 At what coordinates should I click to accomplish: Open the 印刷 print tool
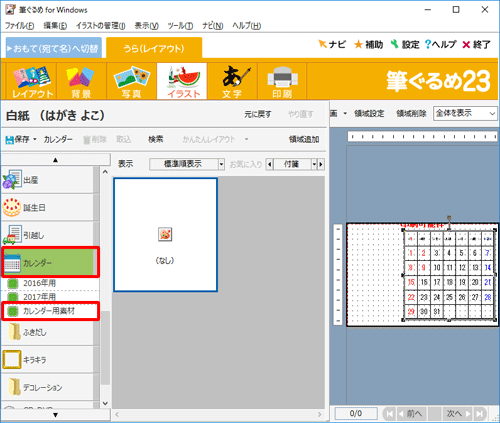(x=282, y=81)
